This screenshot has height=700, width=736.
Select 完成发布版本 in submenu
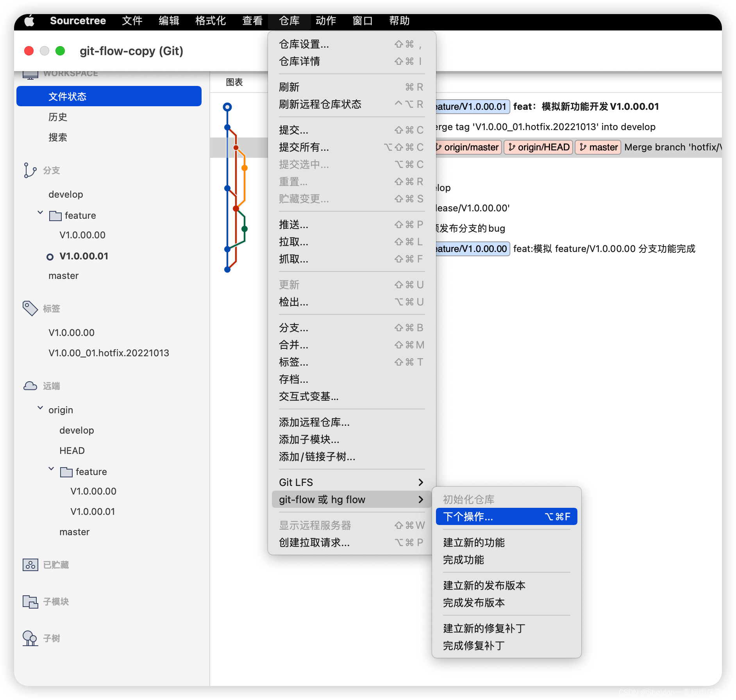pos(507,603)
